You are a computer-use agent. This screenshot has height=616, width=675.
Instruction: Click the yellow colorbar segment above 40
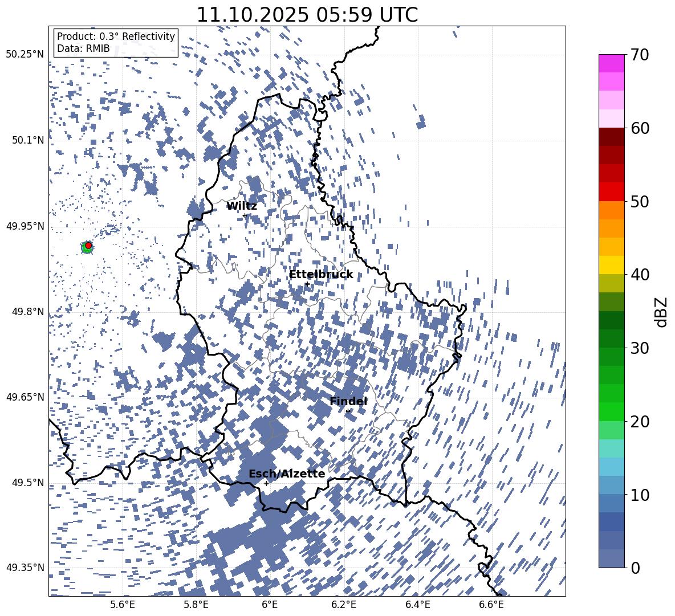pos(611,265)
